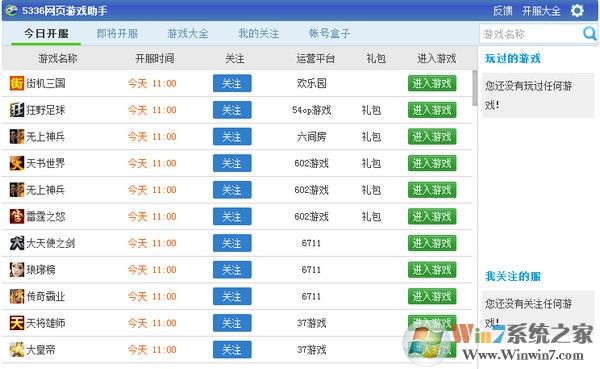The width and height of the screenshot is (600, 369).
Task: Click 无上神兵 icon in 六间房 row
Action: click(x=16, y=136)
